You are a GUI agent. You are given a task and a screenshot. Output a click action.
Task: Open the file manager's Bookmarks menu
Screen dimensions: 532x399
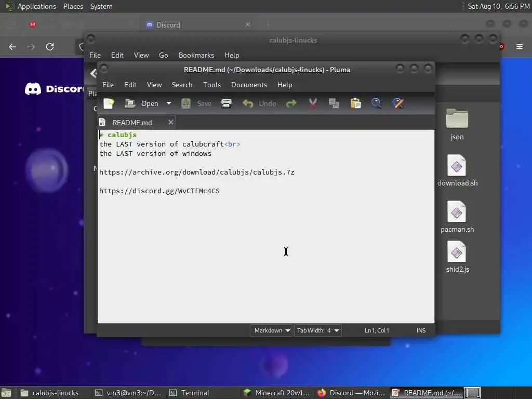pyautogui.click(x=196, y=55)
